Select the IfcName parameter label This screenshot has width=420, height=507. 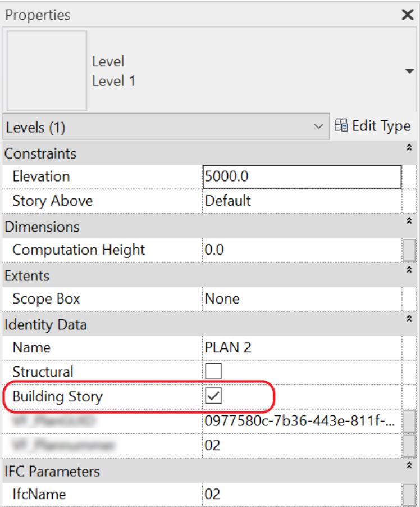[x=39, y=495]
